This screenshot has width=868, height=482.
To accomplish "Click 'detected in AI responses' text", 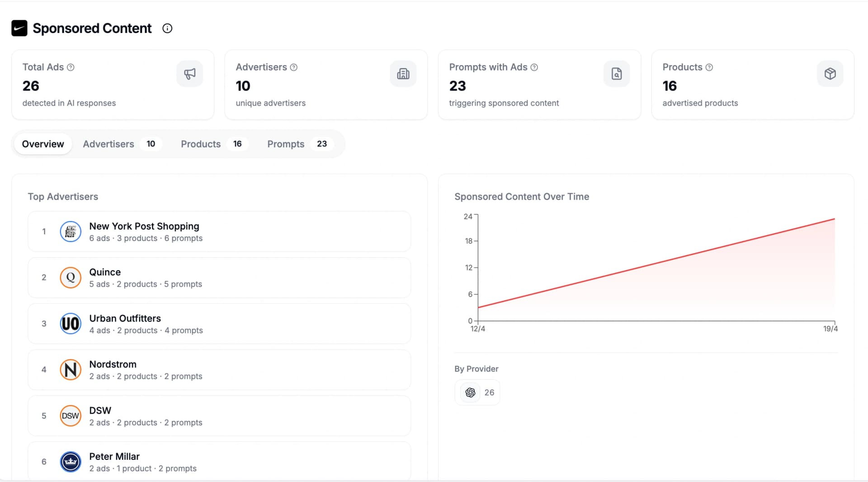I will tap(69, 103).
